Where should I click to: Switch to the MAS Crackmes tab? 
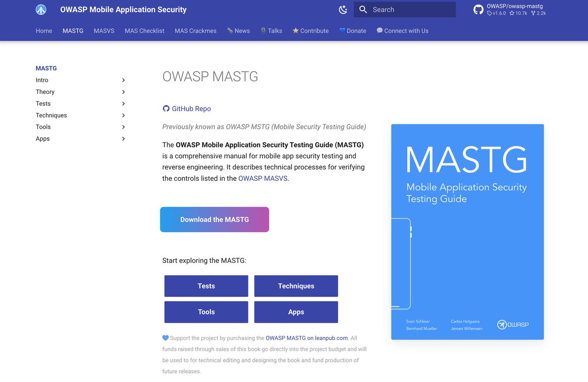pos(196,31)
